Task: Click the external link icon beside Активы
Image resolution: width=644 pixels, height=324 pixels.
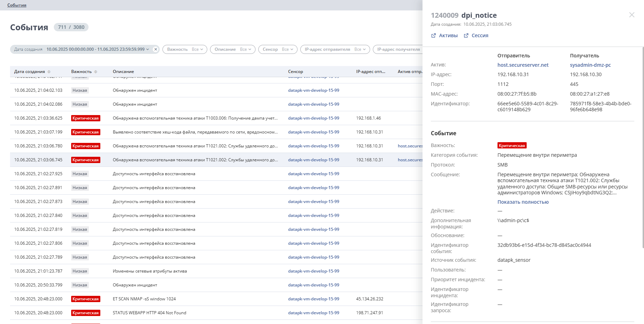Action: point(434,35)
